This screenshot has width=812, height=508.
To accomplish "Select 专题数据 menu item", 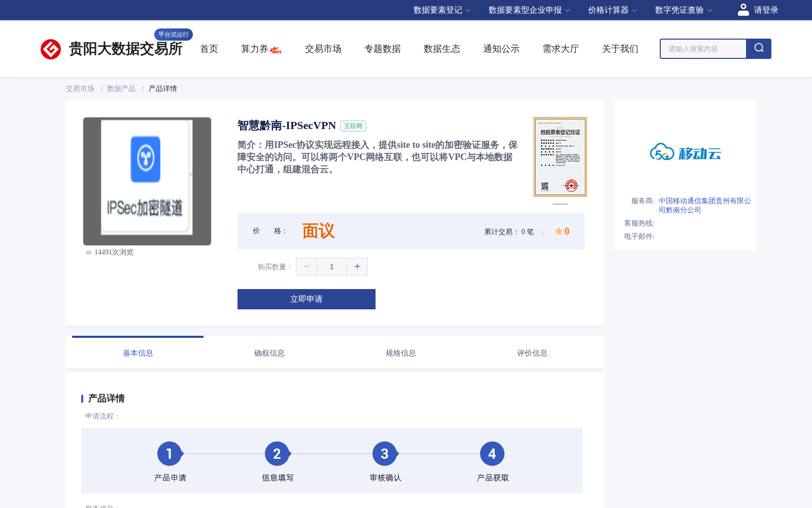I will [x=383, y=49].
